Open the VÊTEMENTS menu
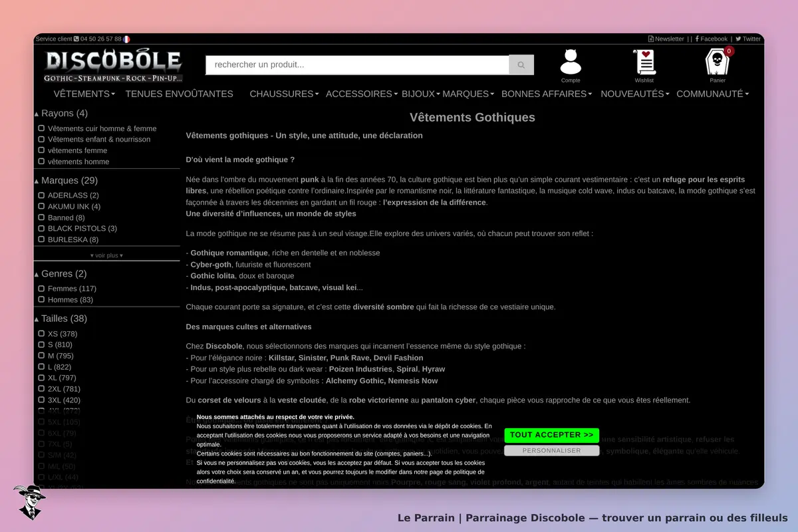This screenshot has height=532, width=798. (84, 94)
